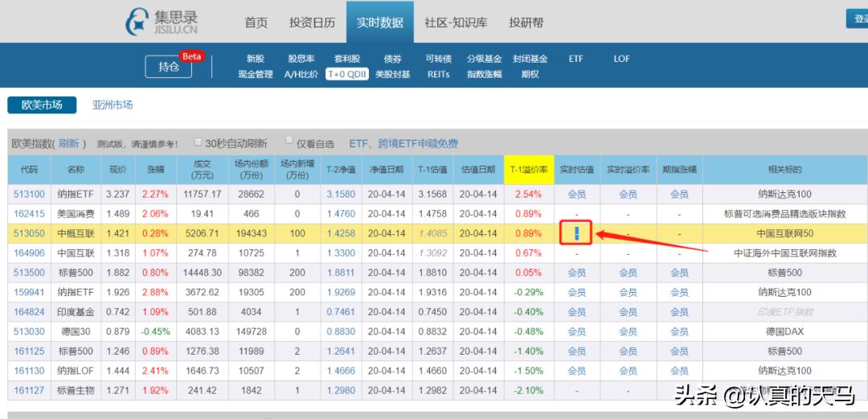Click 会员 under 实时溢价率 for 纳指LOF
Viewport: 868px width, 419px height.
tap(628, 371)
